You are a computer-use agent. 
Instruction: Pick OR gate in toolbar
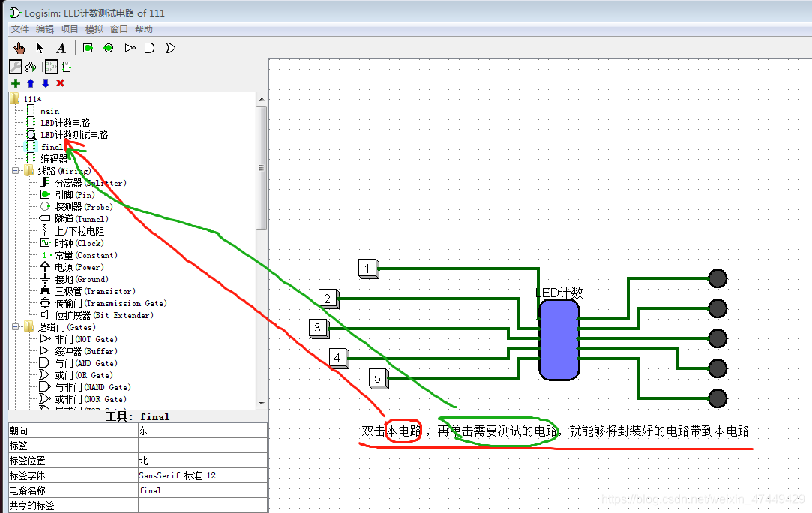[170, 48]
